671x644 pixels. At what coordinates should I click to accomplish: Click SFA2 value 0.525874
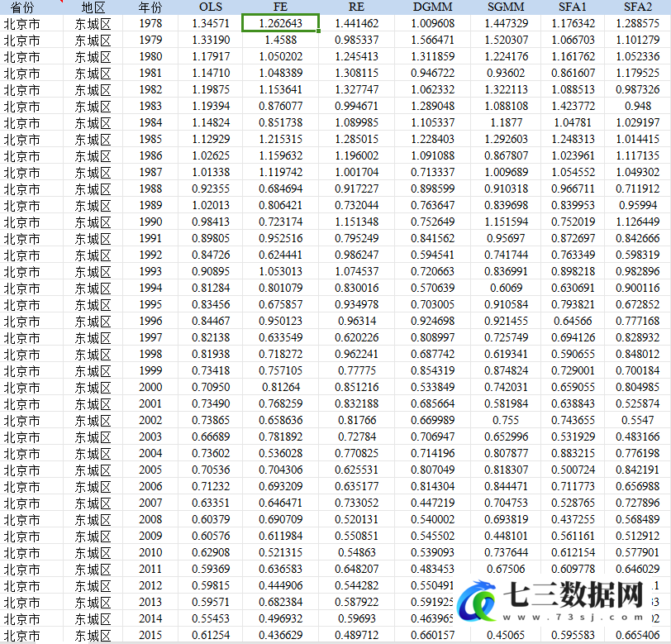638,403
